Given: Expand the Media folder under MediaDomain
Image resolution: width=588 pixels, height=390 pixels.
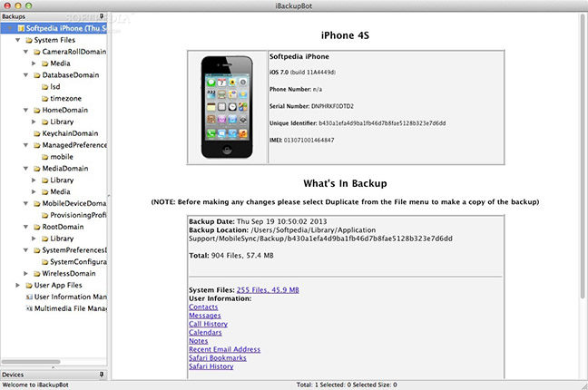Looking at the screenshot, I should (x=34, y=191).
